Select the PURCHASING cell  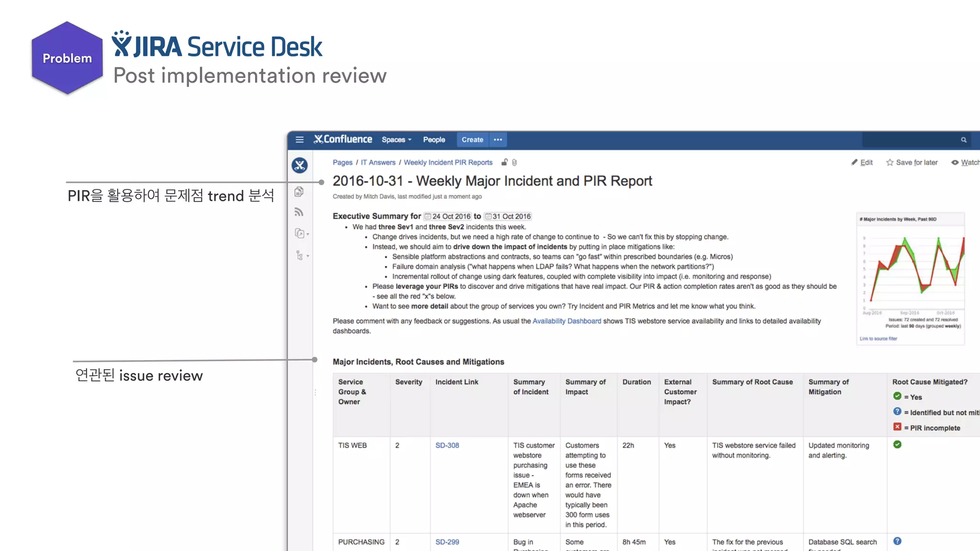tap(362, 542)
